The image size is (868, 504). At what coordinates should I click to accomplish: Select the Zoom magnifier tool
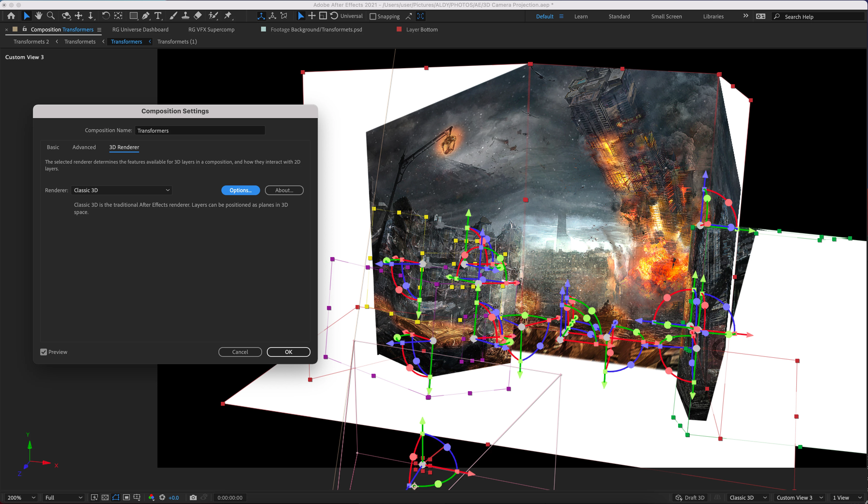point(51,16)
